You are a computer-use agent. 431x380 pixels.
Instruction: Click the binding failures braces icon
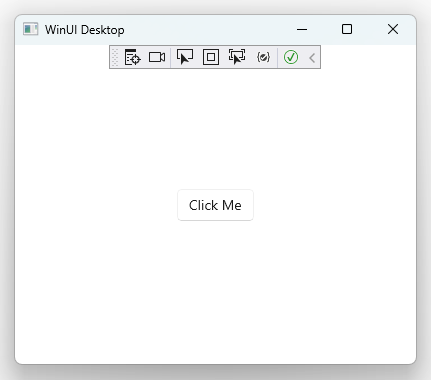click(x=263, y=57)
